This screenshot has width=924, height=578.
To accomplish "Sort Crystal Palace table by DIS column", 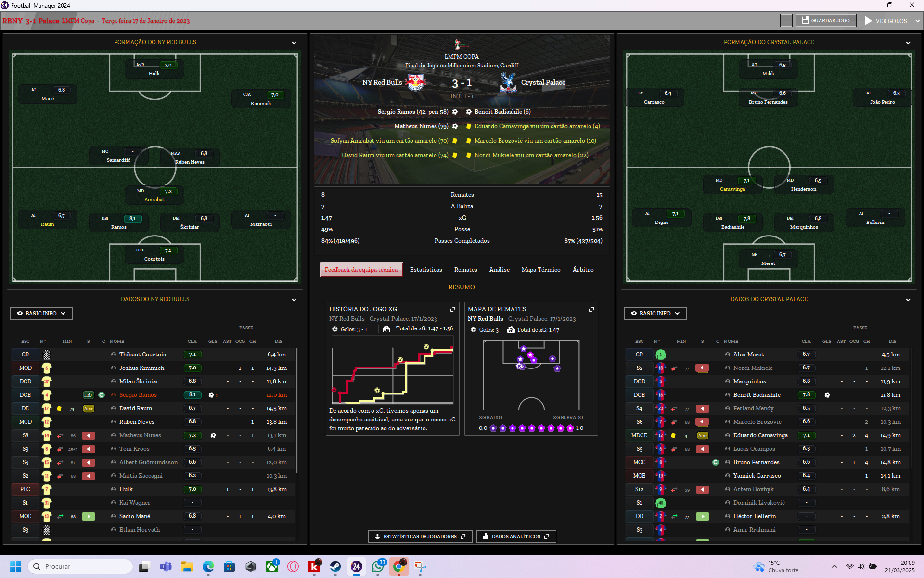I will point(892,342).
